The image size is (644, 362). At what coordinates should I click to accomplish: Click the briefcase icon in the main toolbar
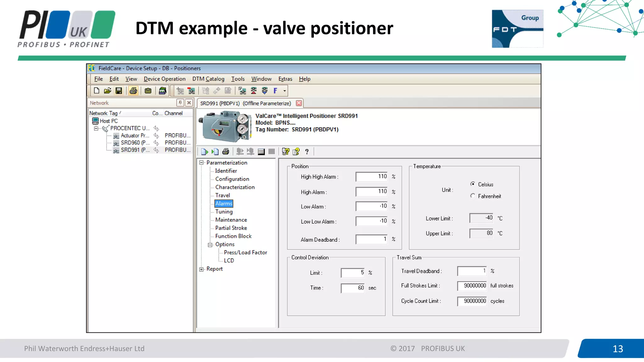pyautogui.click(x=148, y=91)
